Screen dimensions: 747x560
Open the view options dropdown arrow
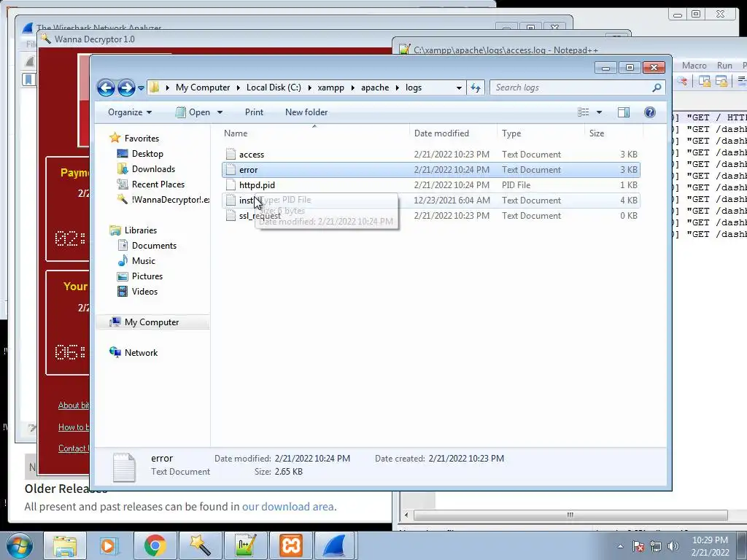(600, 112)
